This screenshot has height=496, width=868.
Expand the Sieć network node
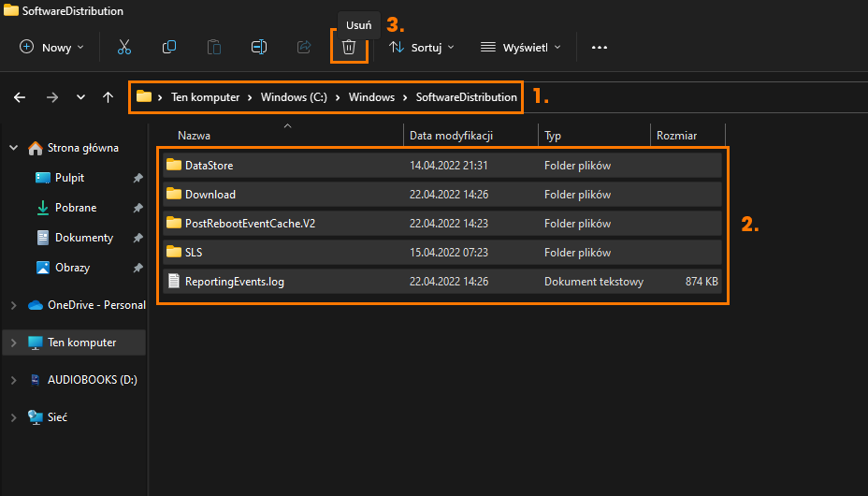point(14,417)
